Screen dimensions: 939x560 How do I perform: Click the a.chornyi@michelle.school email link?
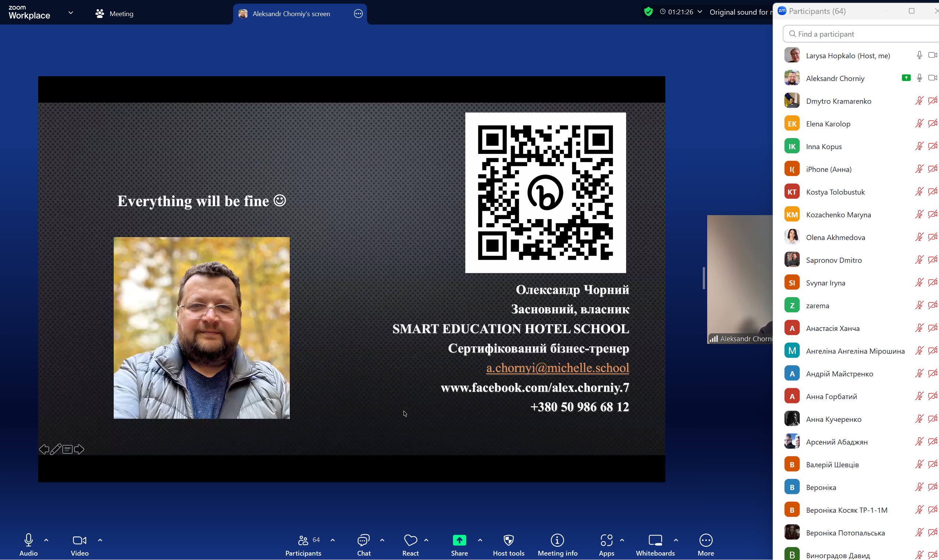coord(557,368)
